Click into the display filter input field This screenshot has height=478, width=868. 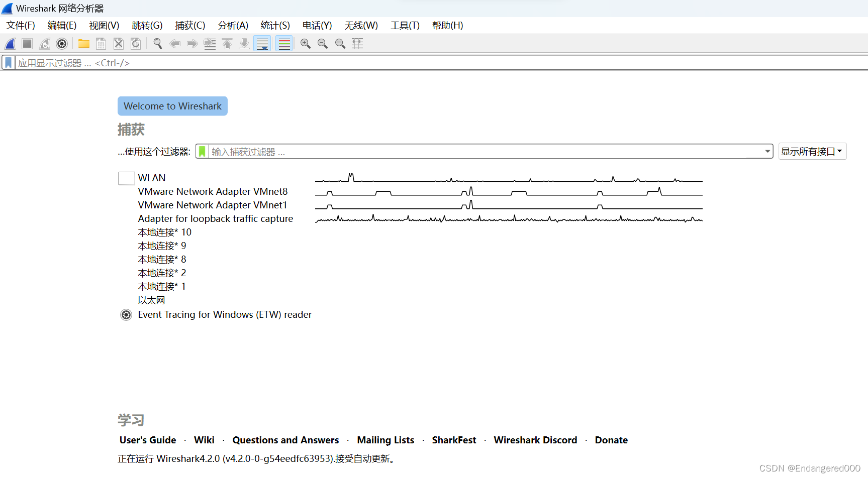coord(441,63)
